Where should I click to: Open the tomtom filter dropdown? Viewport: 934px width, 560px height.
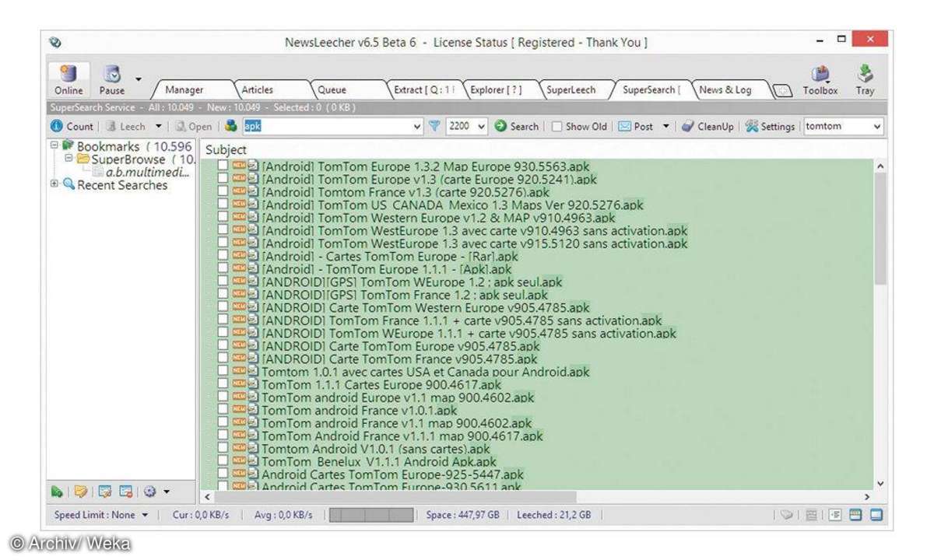tap(878, 126)
